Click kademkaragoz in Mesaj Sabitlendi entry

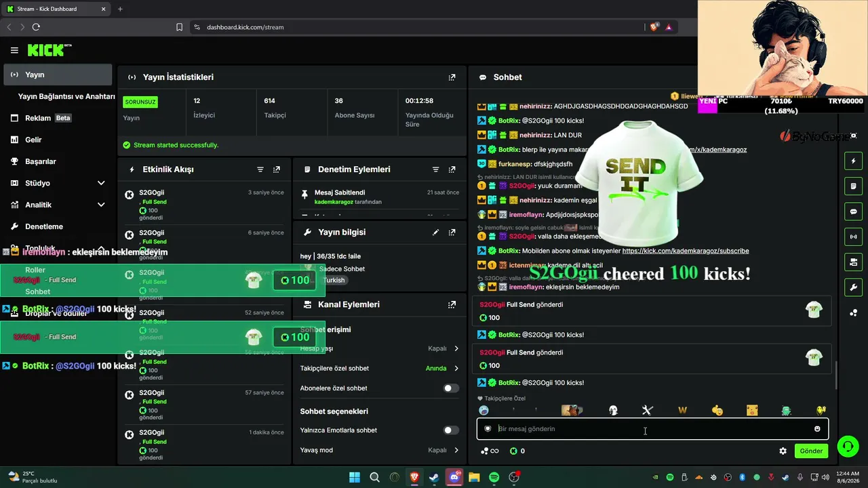(x=334, y=202)
